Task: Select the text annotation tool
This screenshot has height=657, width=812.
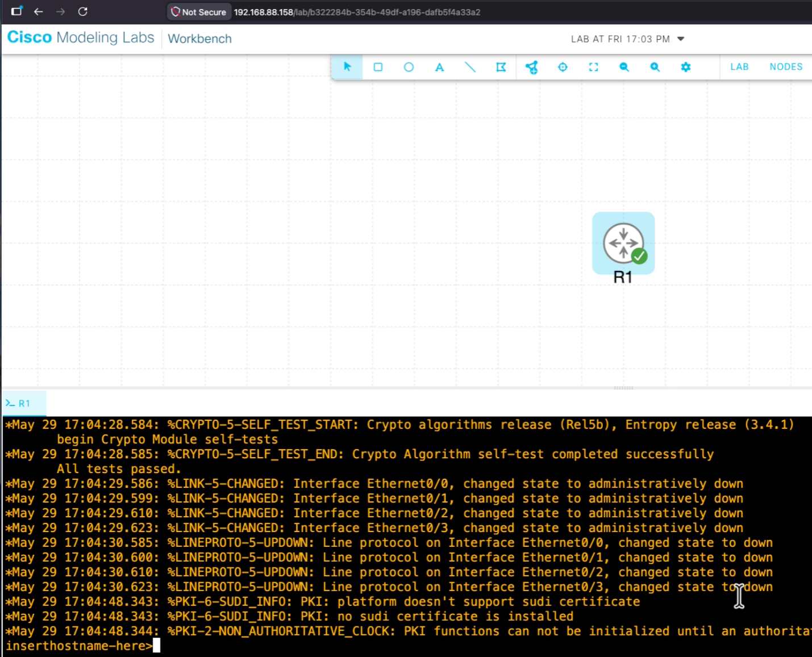Action: tap(439, 67)
